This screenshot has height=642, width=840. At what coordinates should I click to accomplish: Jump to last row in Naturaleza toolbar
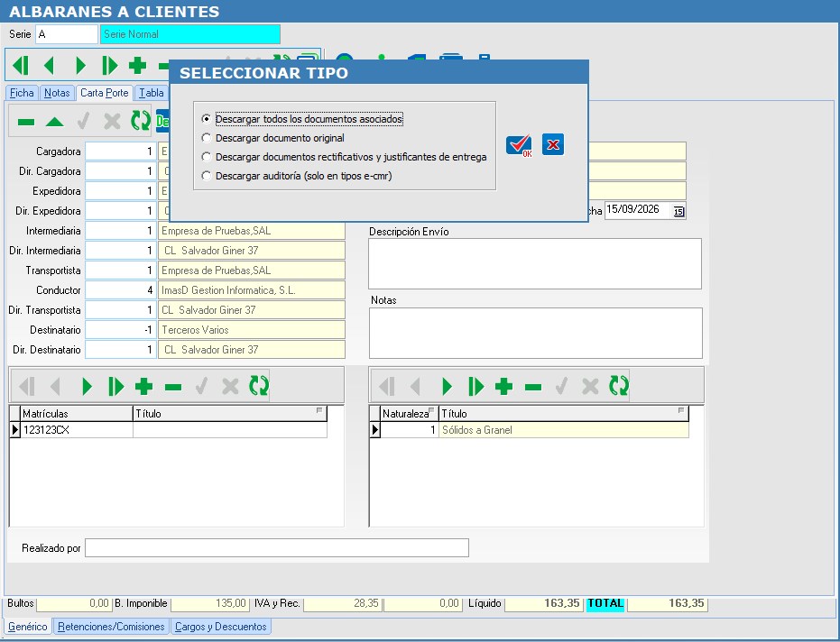pos(475,386)
